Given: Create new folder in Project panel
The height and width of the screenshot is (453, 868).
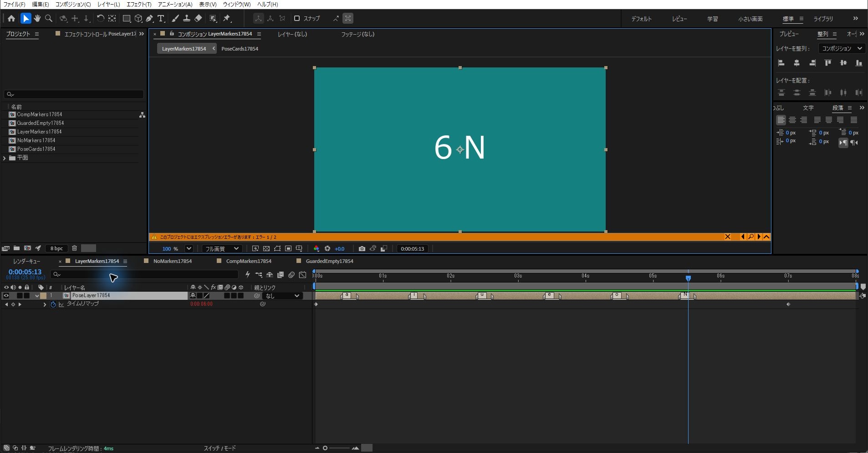Looking at the screenshot, I should [x=16, y=248].
